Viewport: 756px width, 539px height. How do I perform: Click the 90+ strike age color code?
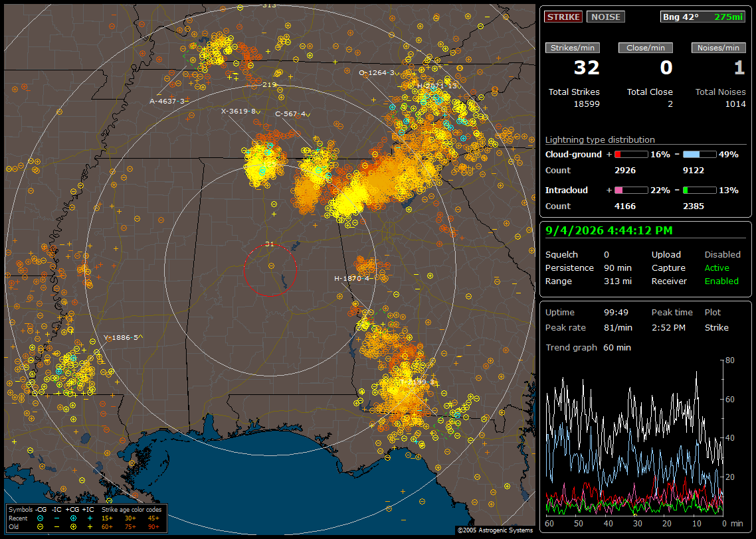tap(154, 527)
